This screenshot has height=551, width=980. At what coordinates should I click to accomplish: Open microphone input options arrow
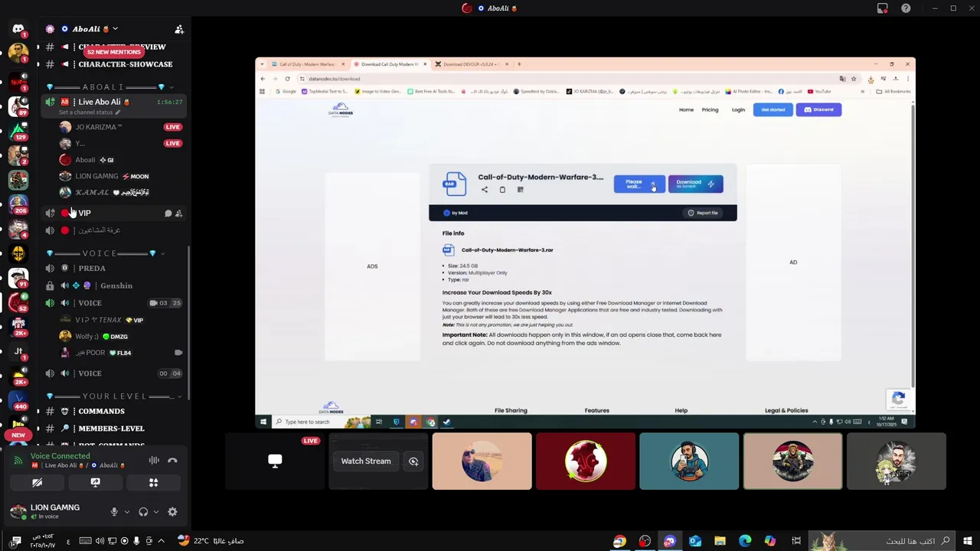127,512
